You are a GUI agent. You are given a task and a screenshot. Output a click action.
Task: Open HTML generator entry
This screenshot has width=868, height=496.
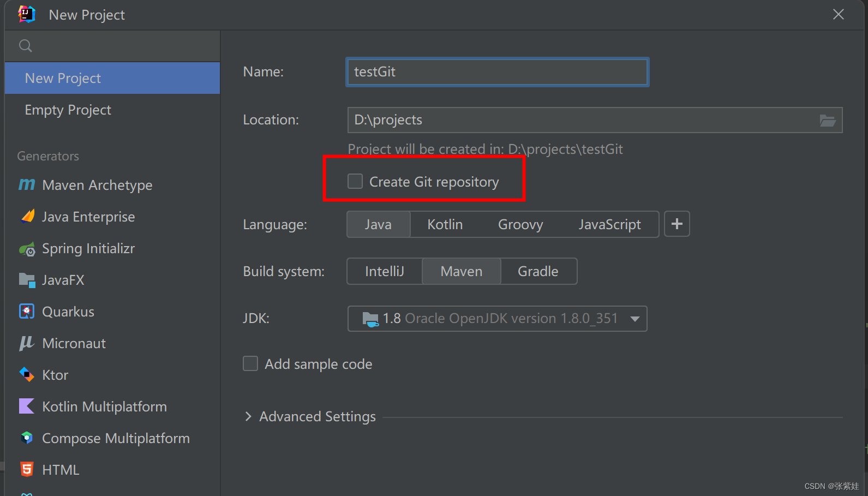(x=112, y=470)
